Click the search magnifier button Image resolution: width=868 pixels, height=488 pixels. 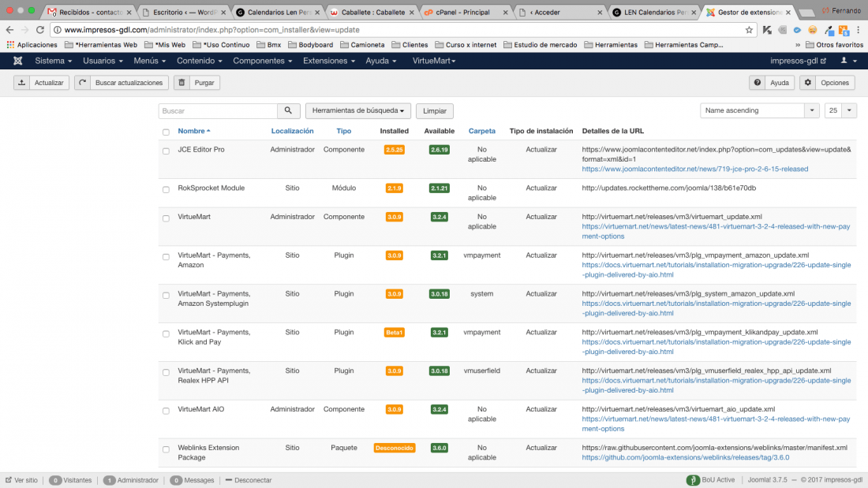(x=288, y=110)
